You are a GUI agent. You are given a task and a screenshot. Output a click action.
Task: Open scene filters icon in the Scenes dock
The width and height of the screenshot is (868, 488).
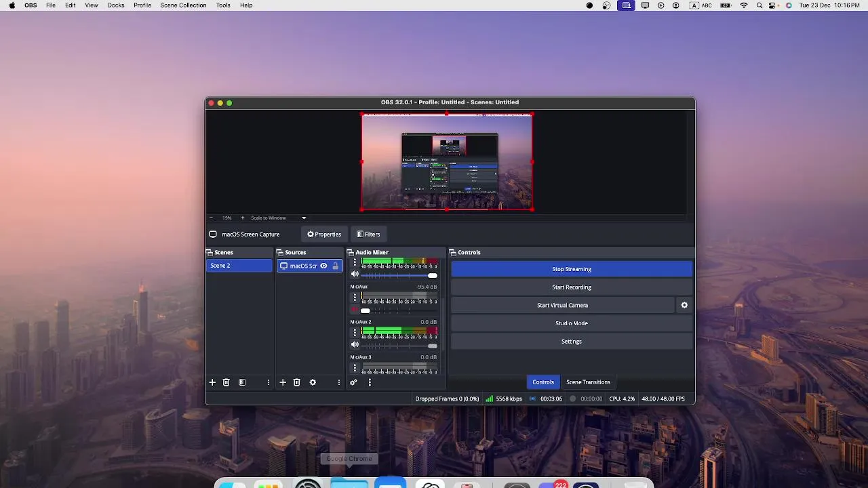pyautogui.click(x=242, y=382)
